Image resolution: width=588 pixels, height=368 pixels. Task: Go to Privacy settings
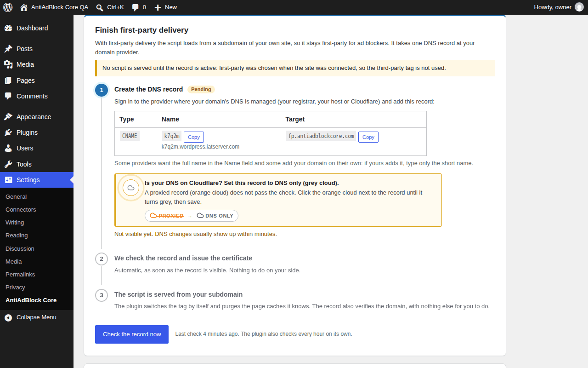pos(15,287)
